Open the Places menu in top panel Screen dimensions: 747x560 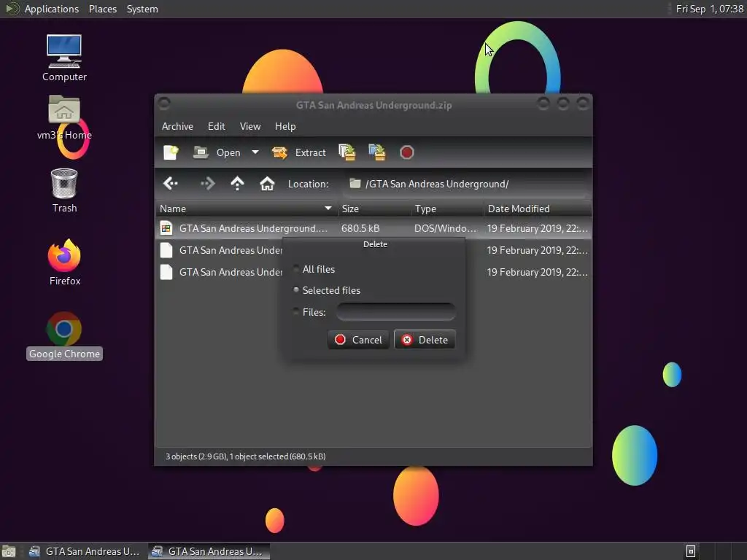[103, 9]
